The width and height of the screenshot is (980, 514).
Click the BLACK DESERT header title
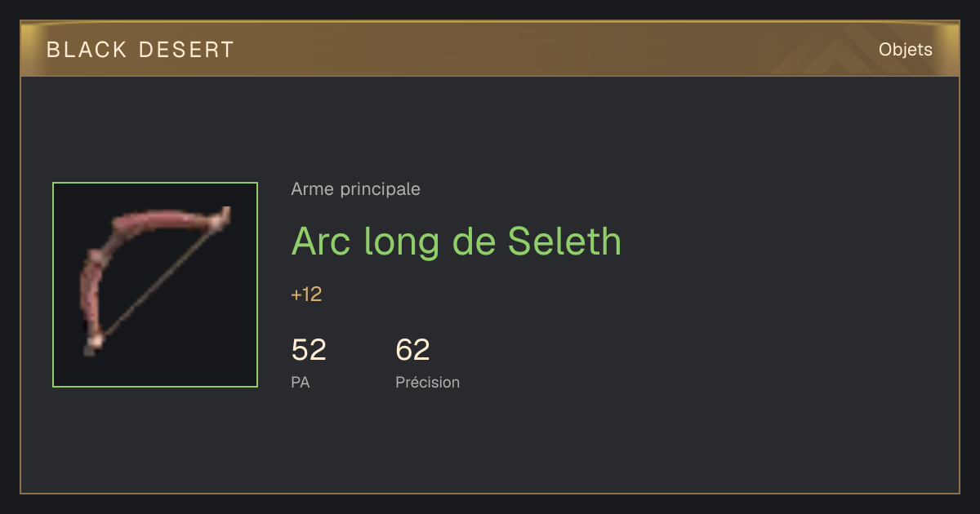(x=140, y=50)
